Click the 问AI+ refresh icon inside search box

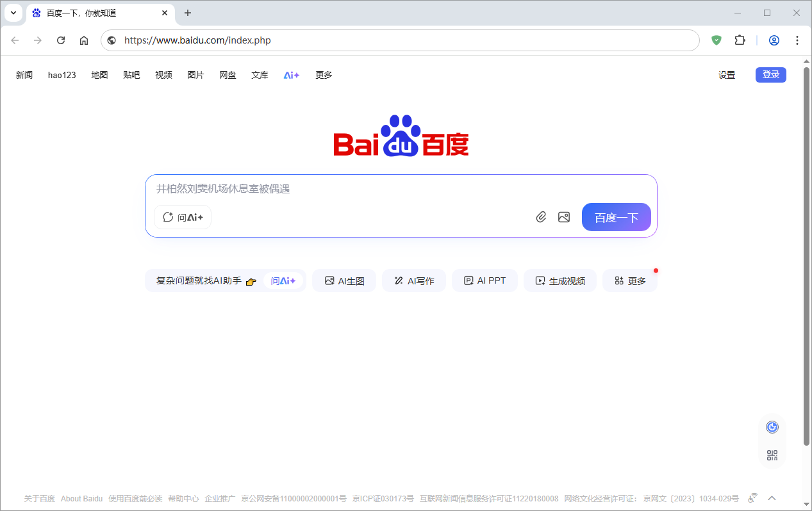pos(167,217)
